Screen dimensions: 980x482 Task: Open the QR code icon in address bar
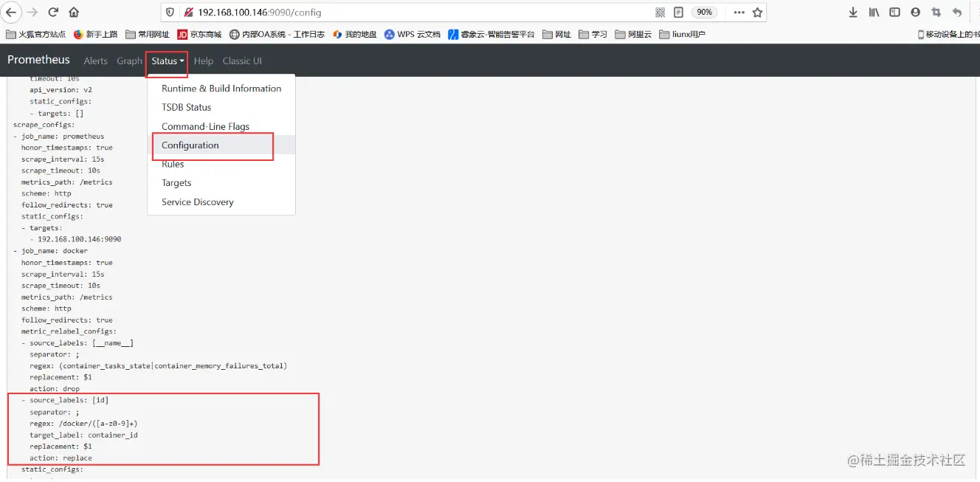(x=660, y=13)
